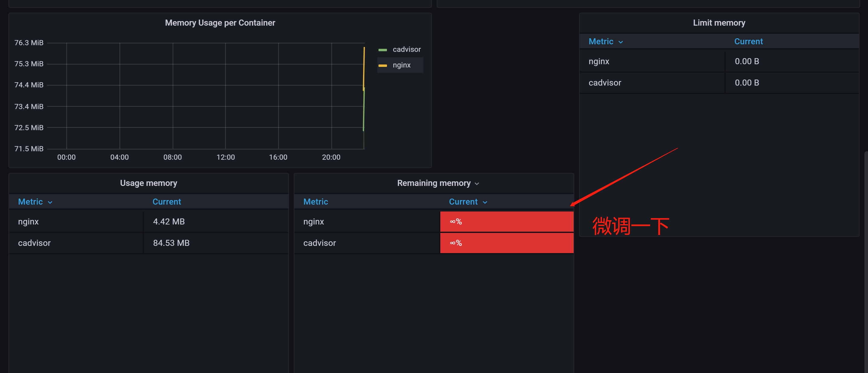Select nginx row in Limit memory
The width and height of the screenshot is (868, 373).
719,61
